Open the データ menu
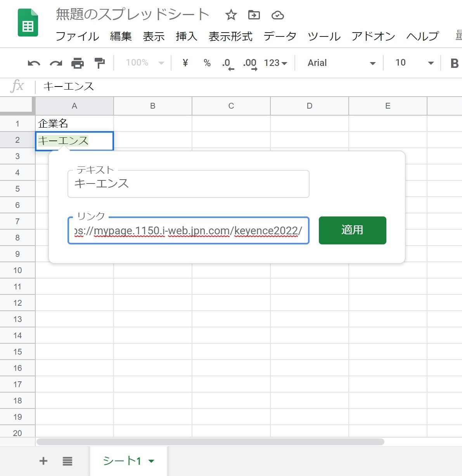 pyautogui.click(x=280, y=36)
